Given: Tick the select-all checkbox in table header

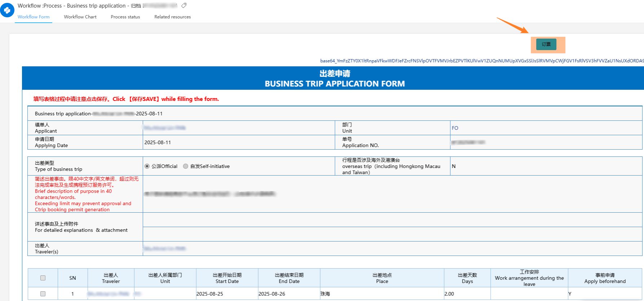Looking at the screenshot, I should 43,278.
